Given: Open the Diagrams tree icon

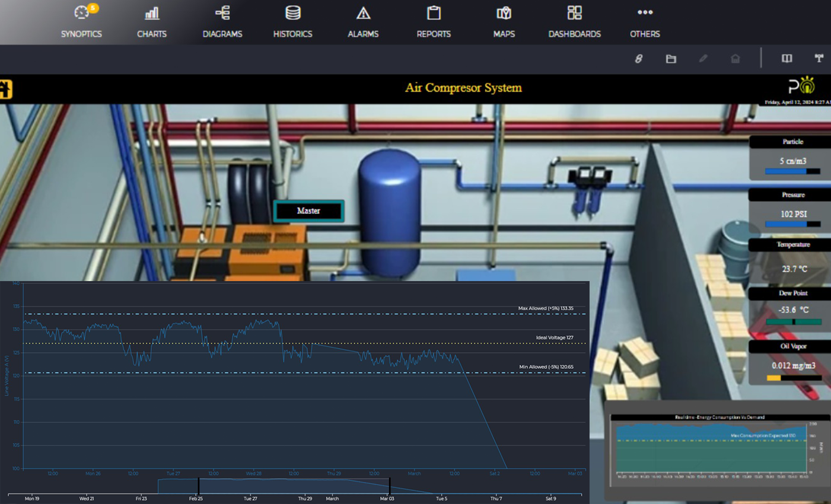Looking at the screenshot, I should [x=222, y=12].
